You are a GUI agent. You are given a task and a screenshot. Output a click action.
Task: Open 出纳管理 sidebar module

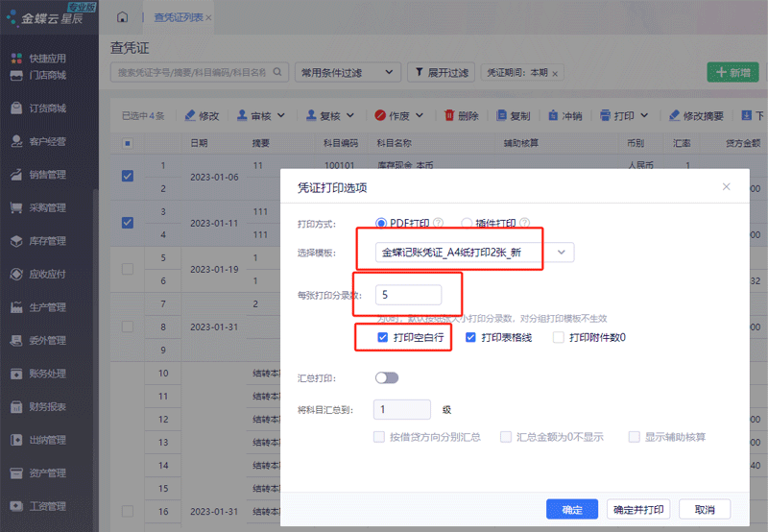pyautogui.click(x=38, y=440)
